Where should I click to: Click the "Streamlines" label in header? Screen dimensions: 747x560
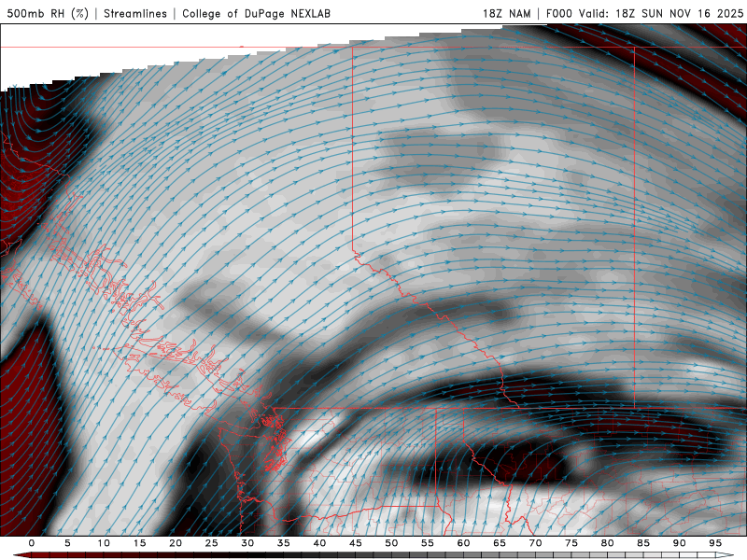tap(135, 13)
